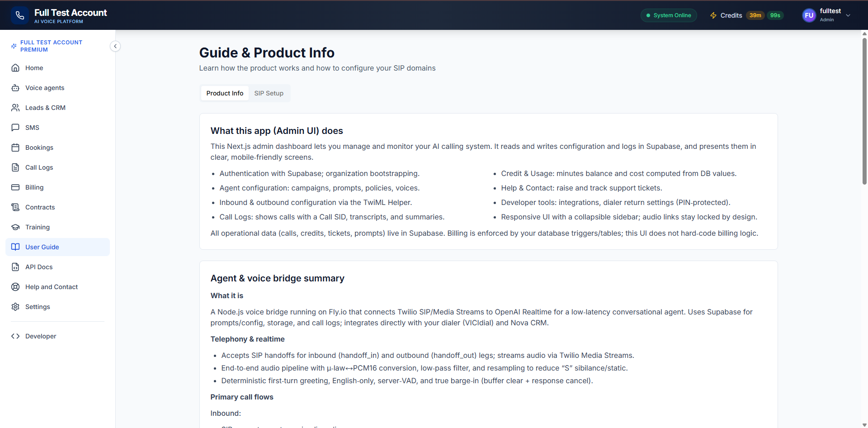This screenshot has width=868, height=428.
Task: Open the API Docs page
Action: click(39, 267)
